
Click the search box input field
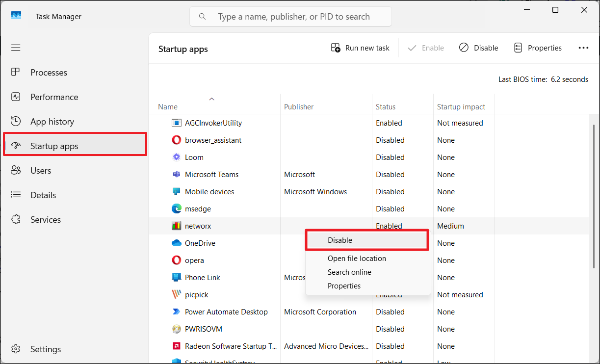tap(293, 17)
